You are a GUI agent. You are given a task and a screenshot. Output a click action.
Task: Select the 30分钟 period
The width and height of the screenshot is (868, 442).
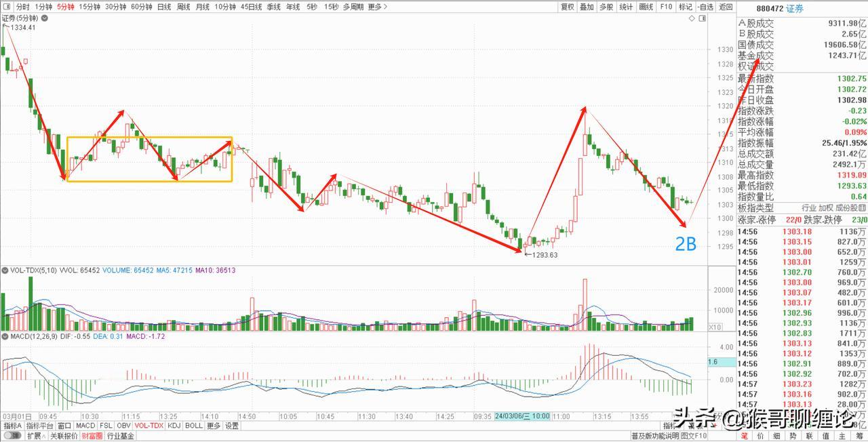(x=116, y=7)
